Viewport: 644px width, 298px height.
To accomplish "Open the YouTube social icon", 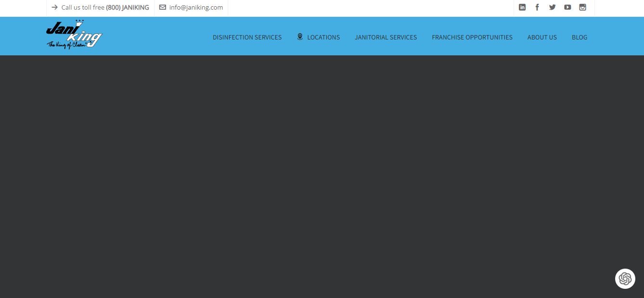I will [x=567, y=7].
